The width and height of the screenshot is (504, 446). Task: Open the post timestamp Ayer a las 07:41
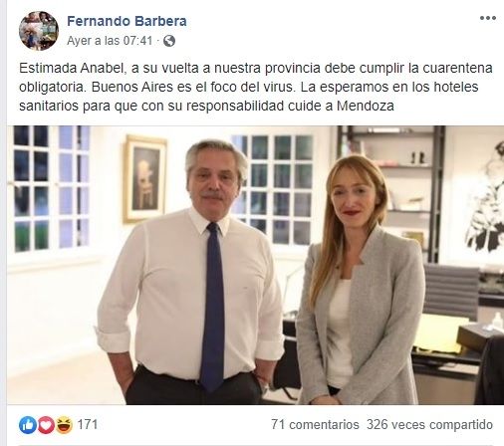click(x=110, y=41)
